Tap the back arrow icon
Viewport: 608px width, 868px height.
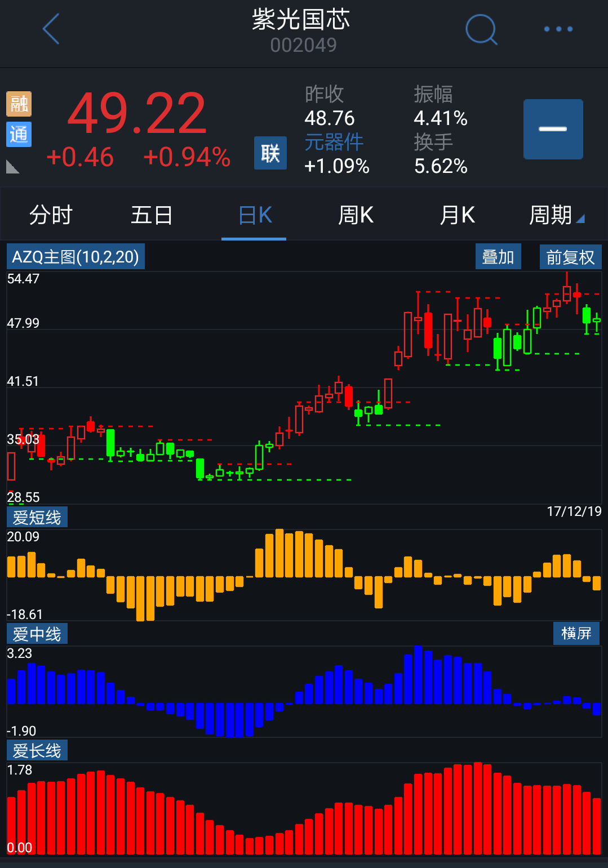(51, 29)
